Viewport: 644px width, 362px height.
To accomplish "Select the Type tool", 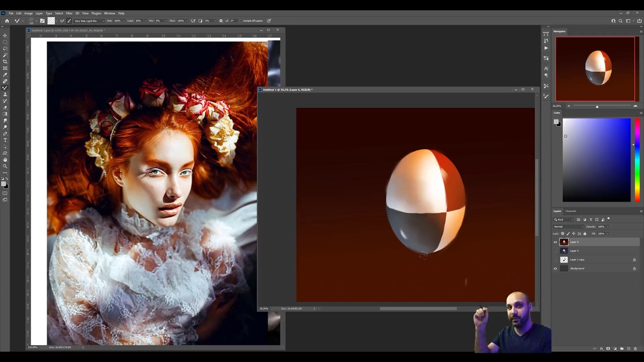I will click(5, 140).
